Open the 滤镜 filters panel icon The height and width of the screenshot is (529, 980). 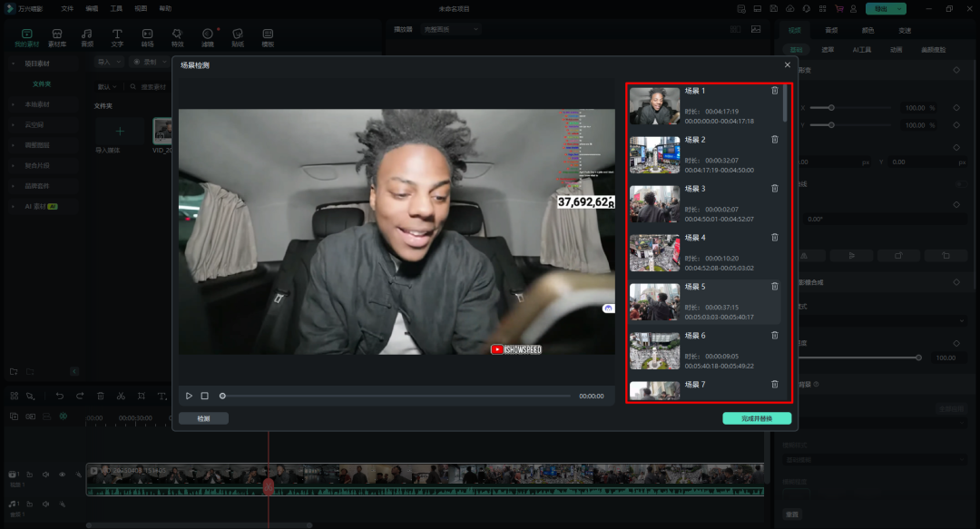click(x=208, y=37)
